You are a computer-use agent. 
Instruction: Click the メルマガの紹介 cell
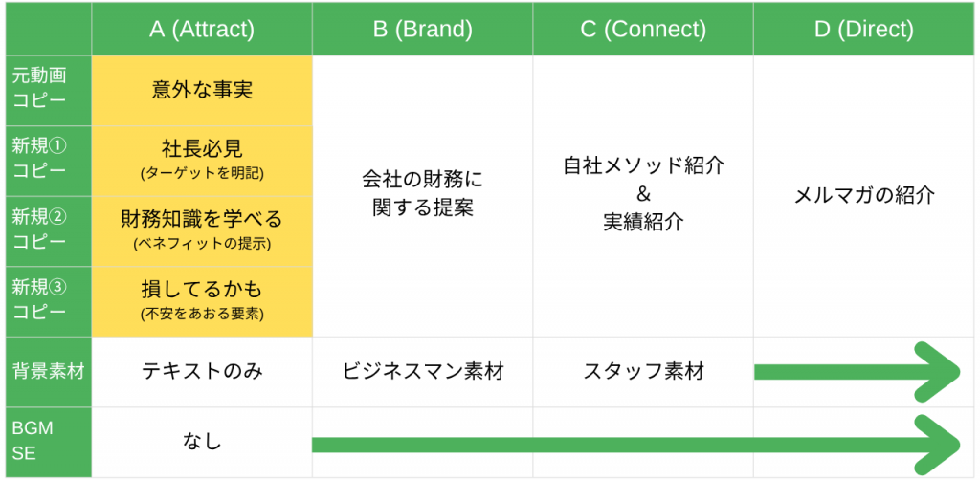pyautogui.click(x=864, y=197)
